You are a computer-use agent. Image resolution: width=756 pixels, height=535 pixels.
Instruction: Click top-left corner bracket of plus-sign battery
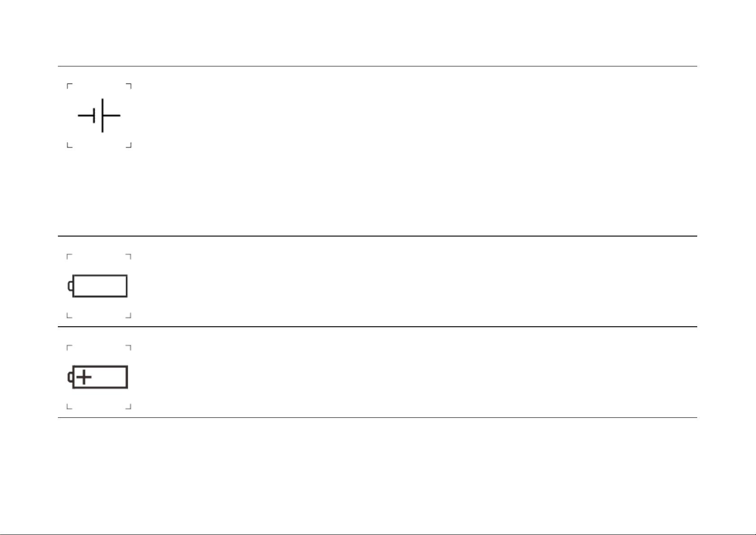pos(69,347)
